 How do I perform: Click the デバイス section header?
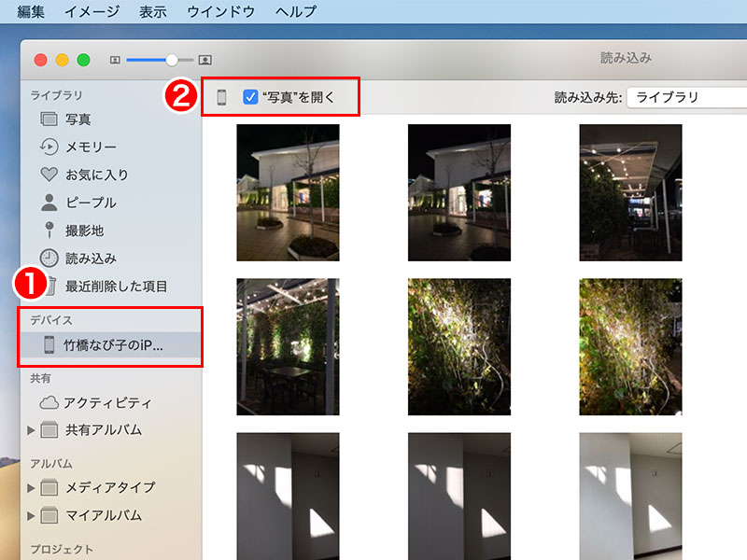point(51,320)
